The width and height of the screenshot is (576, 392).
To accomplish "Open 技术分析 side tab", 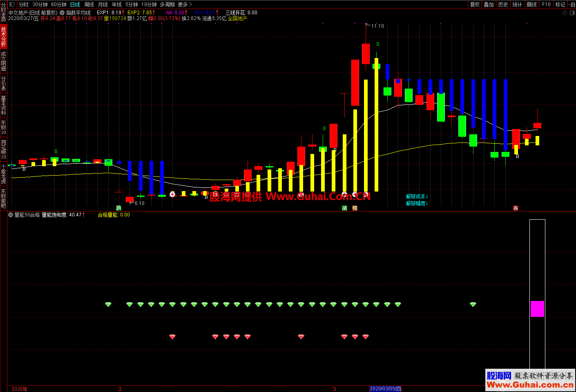I will (3, 37).
